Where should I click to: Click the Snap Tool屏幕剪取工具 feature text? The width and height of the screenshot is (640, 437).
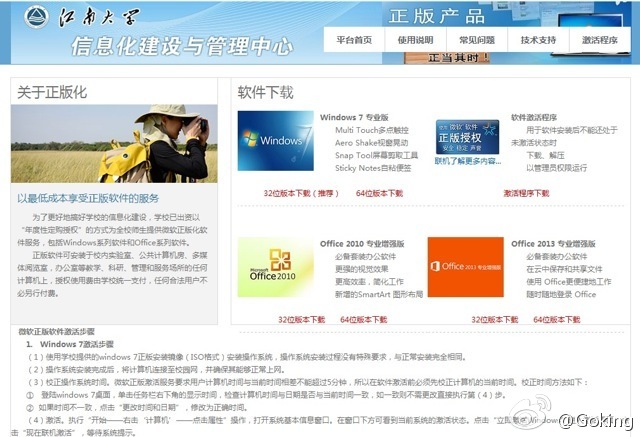point(376,155)
